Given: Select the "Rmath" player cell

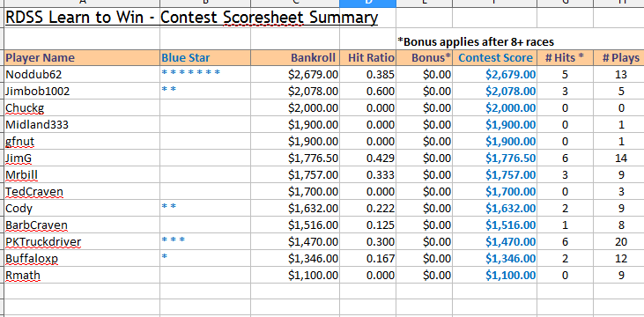Looking at the screenshot, I should (x=82, y=276).
